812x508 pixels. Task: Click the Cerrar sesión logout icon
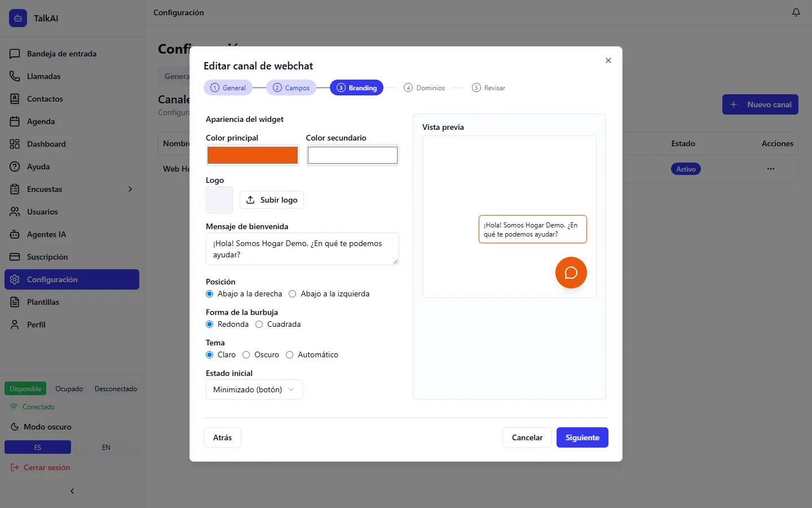(x=15, y=467)
